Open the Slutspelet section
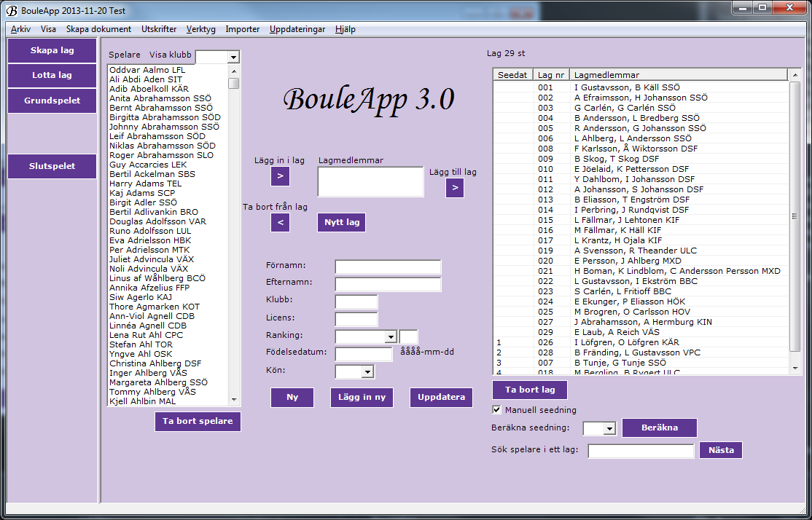 tap(52, 166)
